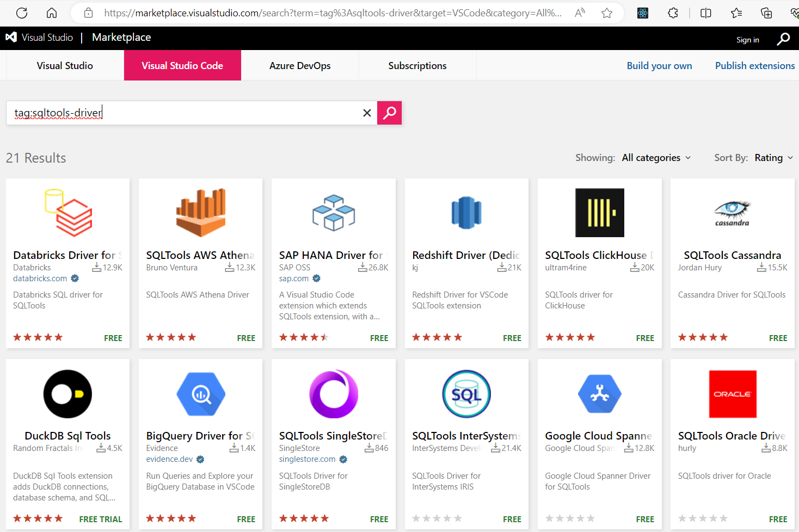Go to browser home page icon

(52, 13)
